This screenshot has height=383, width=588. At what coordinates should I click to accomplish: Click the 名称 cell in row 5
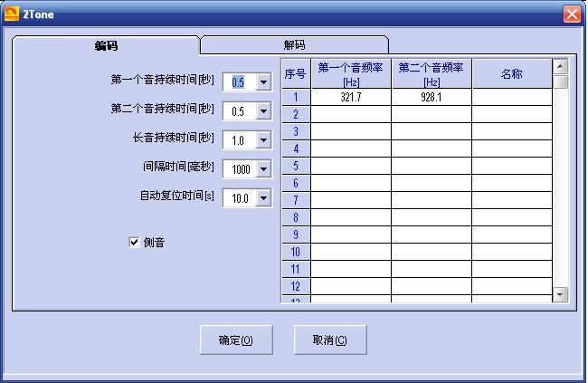tap(512, 166)
